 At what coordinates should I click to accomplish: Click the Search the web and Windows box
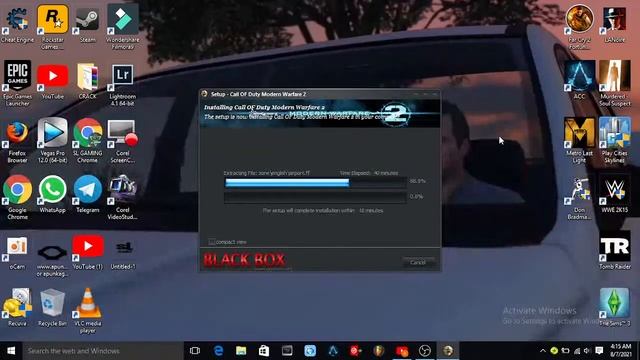(x=103, y=351)
